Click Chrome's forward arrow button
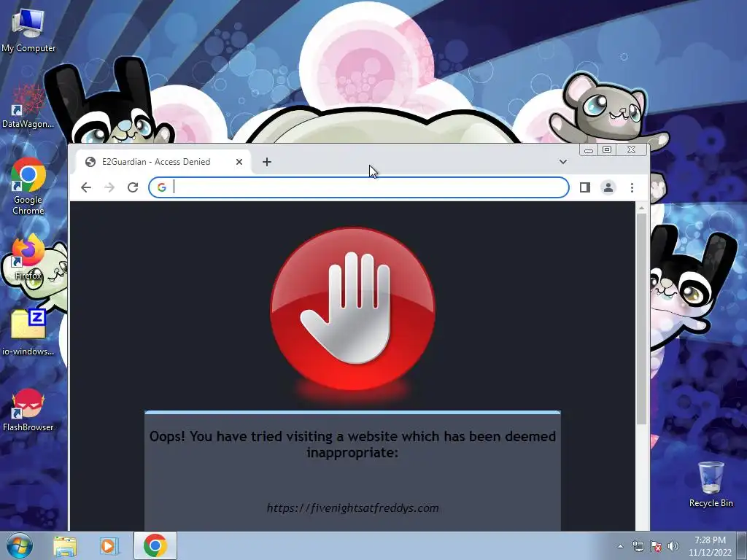The image size is (747, 560). click(x=109, y=187)
